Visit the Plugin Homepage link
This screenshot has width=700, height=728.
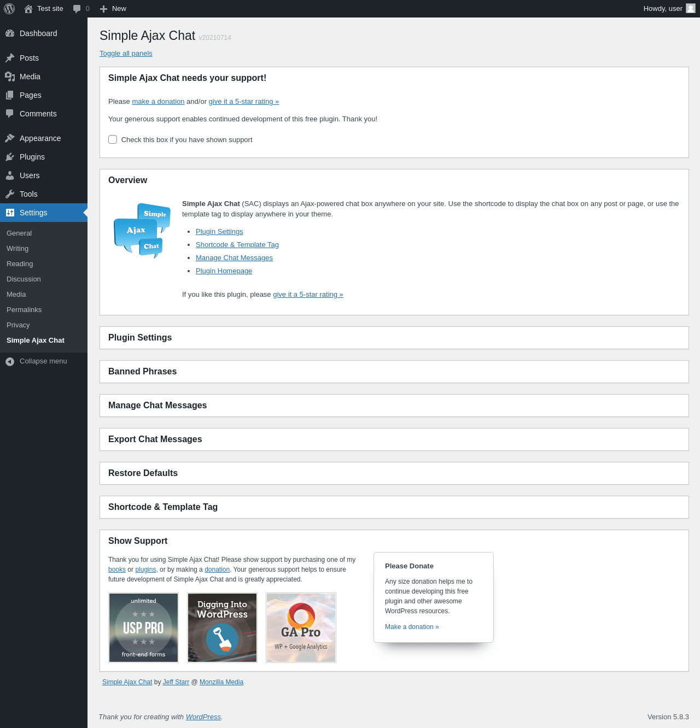224,271
